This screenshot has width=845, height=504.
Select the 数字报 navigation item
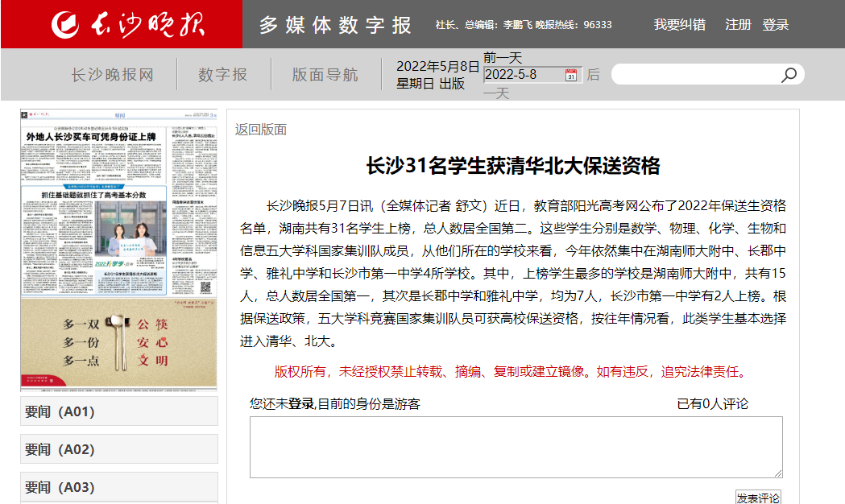223,75
